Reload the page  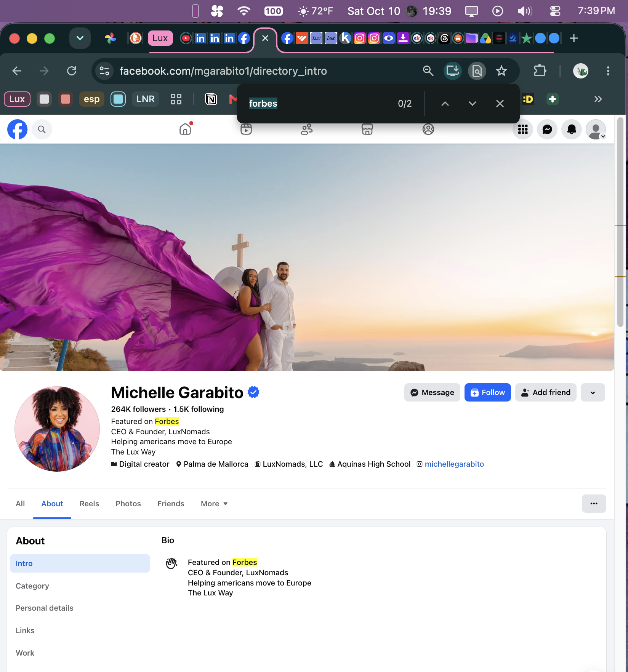72,71
